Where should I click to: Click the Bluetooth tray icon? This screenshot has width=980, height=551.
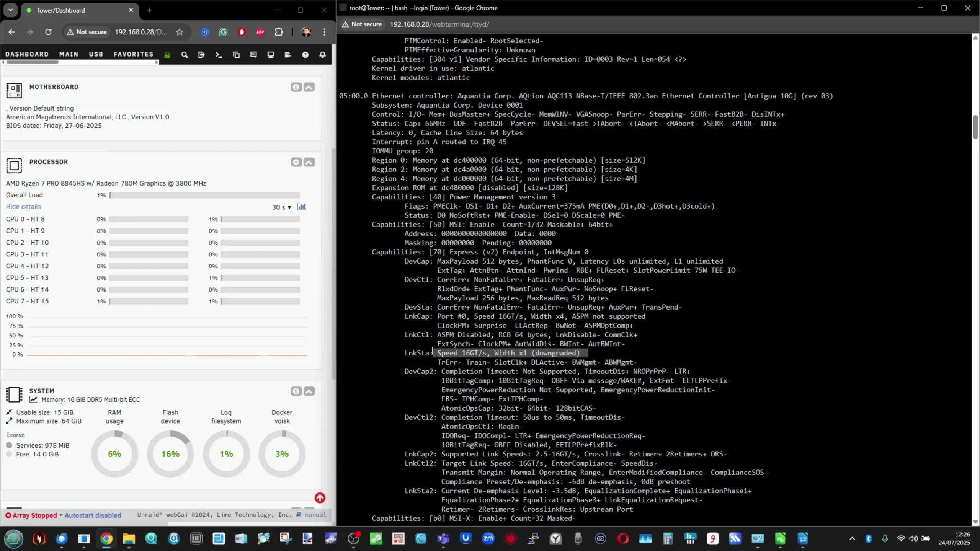[868, 539]
